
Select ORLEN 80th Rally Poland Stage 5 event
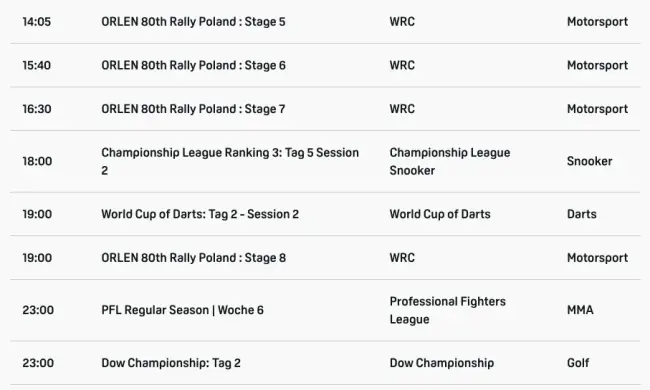point(193,22)
